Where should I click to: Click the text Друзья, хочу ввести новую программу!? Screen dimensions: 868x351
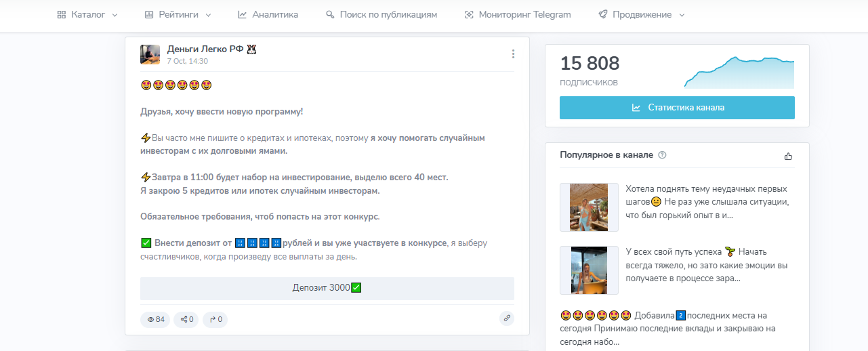(x=222, y=112)
